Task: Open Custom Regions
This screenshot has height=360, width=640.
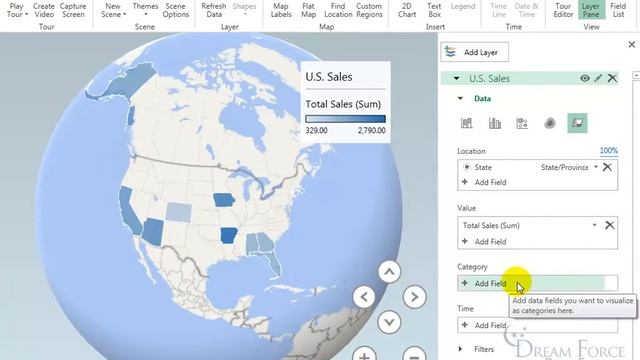Action: [369, 10]
